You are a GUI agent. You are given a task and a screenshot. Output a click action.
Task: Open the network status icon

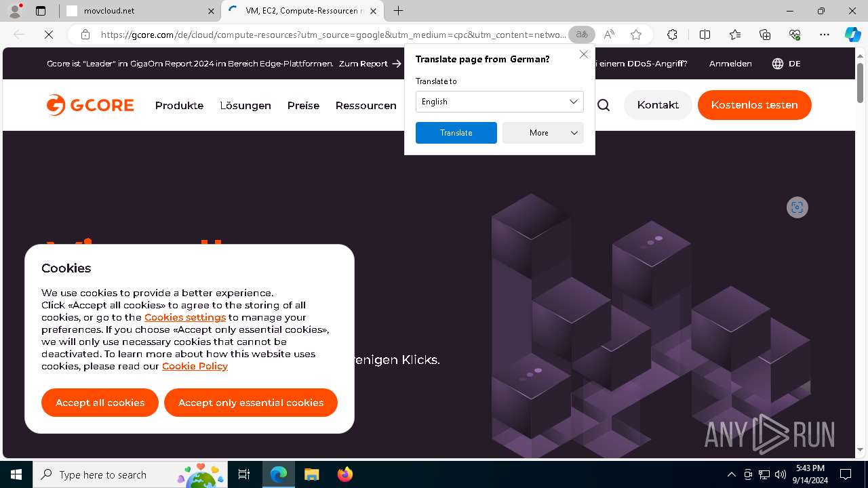point(764,474)
